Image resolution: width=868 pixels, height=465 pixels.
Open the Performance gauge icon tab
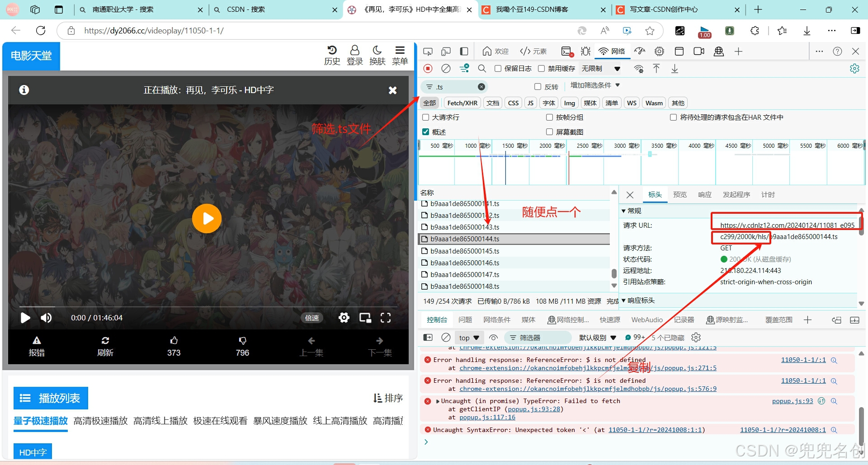(640, 52)
